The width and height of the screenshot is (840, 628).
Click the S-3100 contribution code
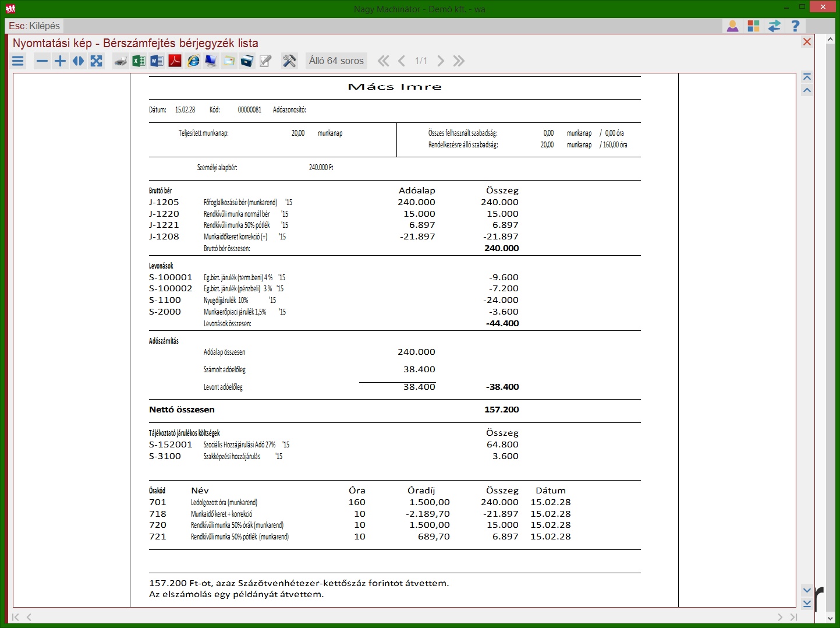165,456
